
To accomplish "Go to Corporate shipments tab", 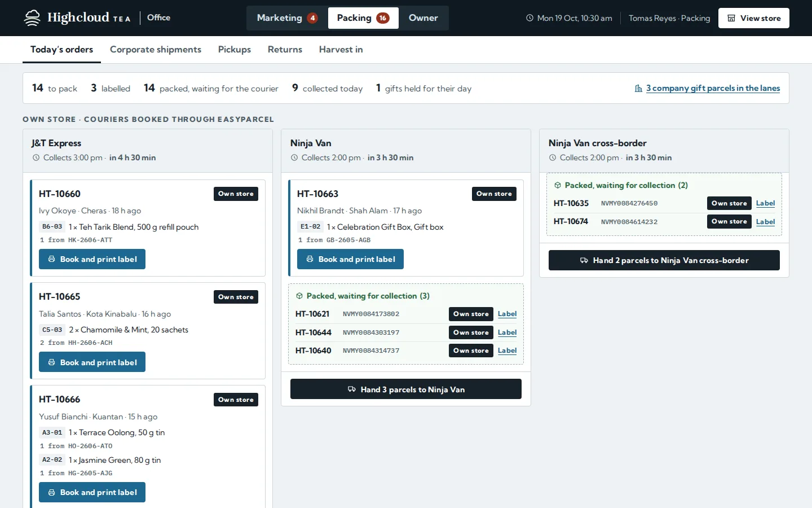I will pos(156,50).
